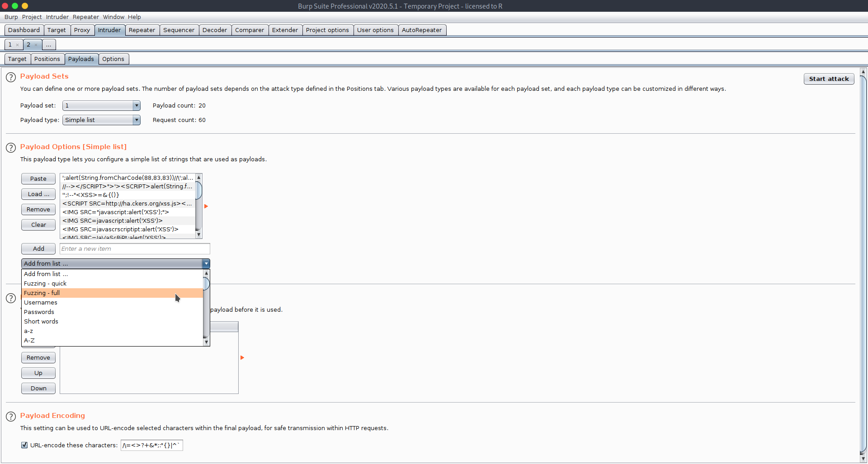The image size is (868, 464).
Task: Select 'Fuzzing - quick' from list
Action: coord(112,283)
